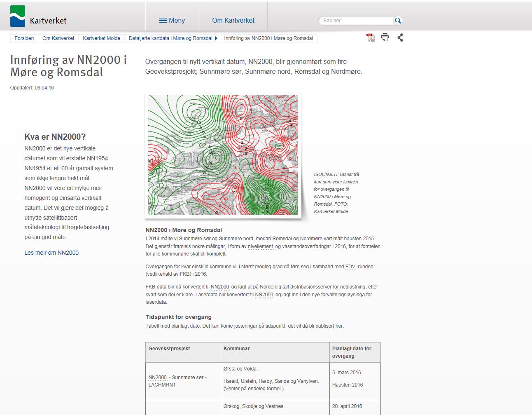Click the Kva er NN2000? heading
532x415 pixels.
point(55,137)
